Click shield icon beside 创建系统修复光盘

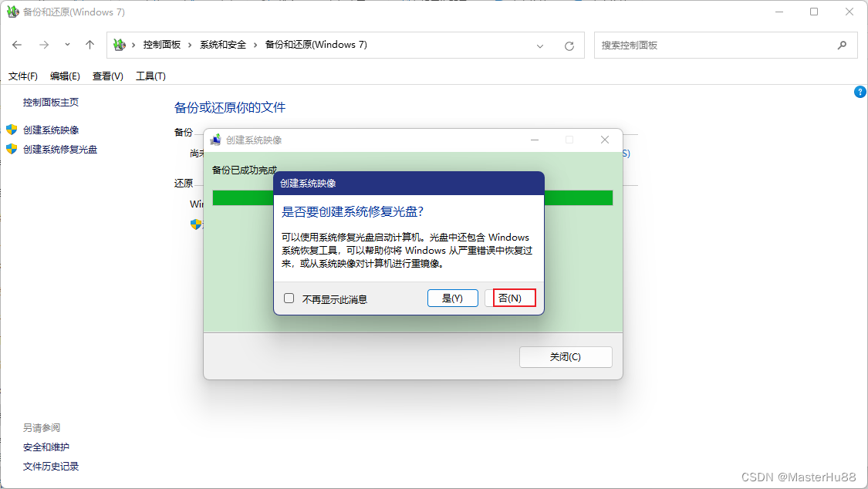[12, 150]
